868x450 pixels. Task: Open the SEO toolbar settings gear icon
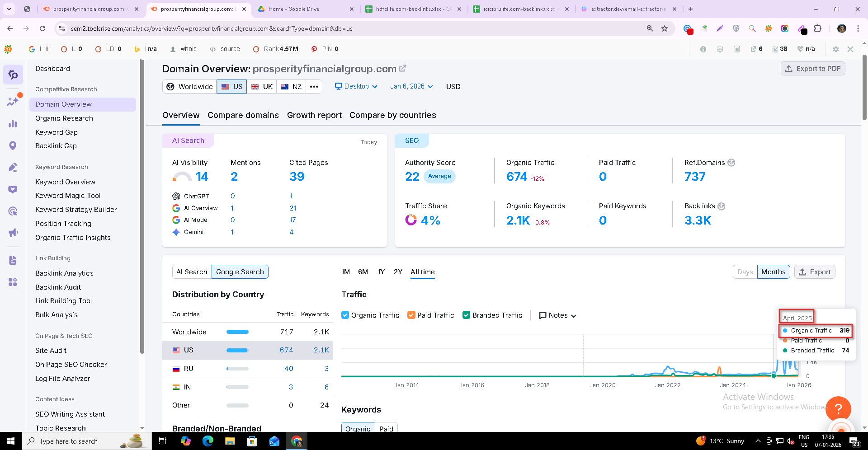[x=835, y=49]
